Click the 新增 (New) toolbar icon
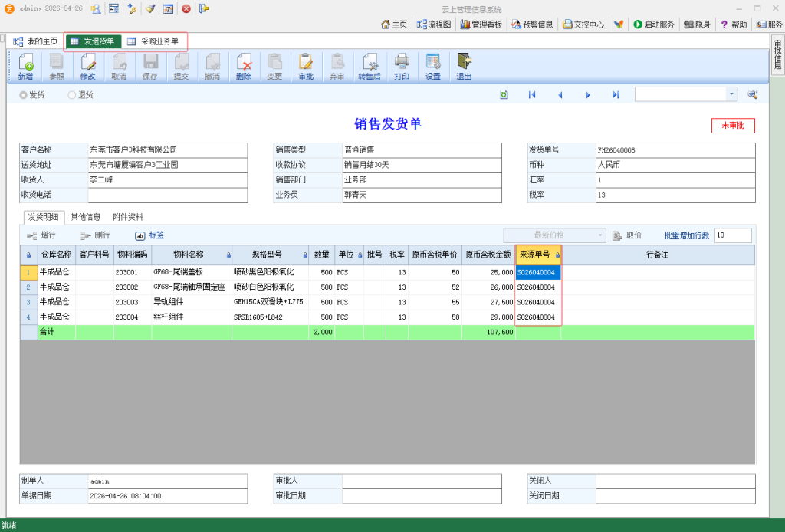Viewport: 785px width, 532px height. coord(25,67)
